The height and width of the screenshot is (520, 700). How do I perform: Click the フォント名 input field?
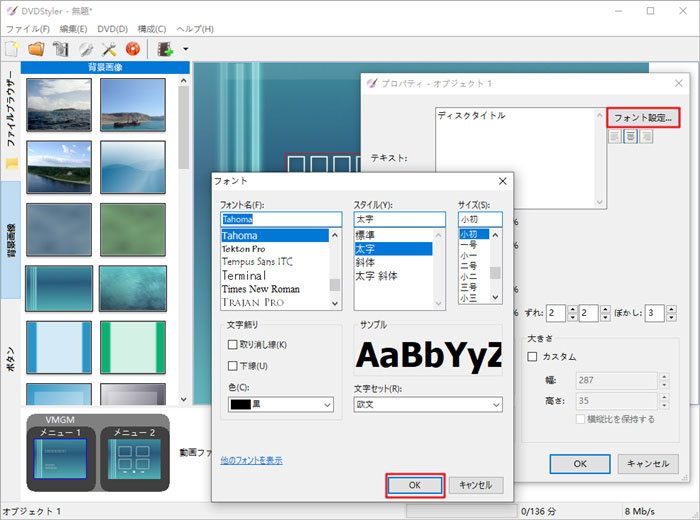(281, 219)
